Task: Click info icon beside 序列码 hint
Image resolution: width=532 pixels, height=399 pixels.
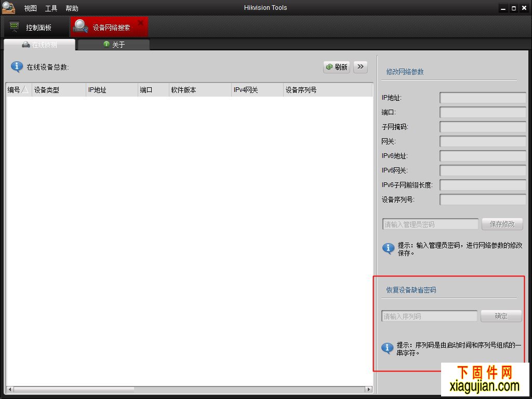Action: 387,348
